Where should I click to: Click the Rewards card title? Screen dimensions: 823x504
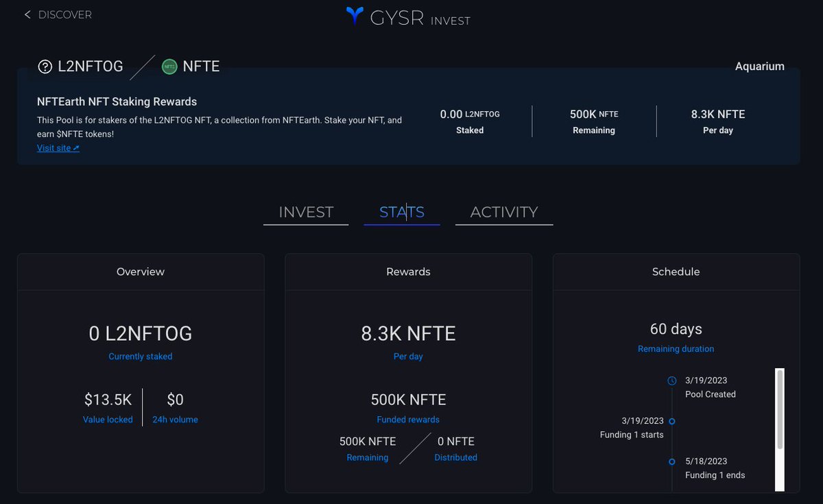pyautogui.click(x=408, y=272)
